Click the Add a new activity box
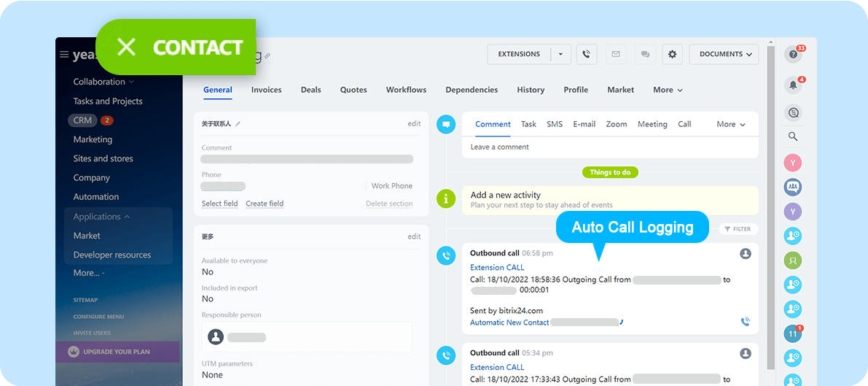This screenshot has width=868, height=386. pyautogui.click(x=610, y=200)
